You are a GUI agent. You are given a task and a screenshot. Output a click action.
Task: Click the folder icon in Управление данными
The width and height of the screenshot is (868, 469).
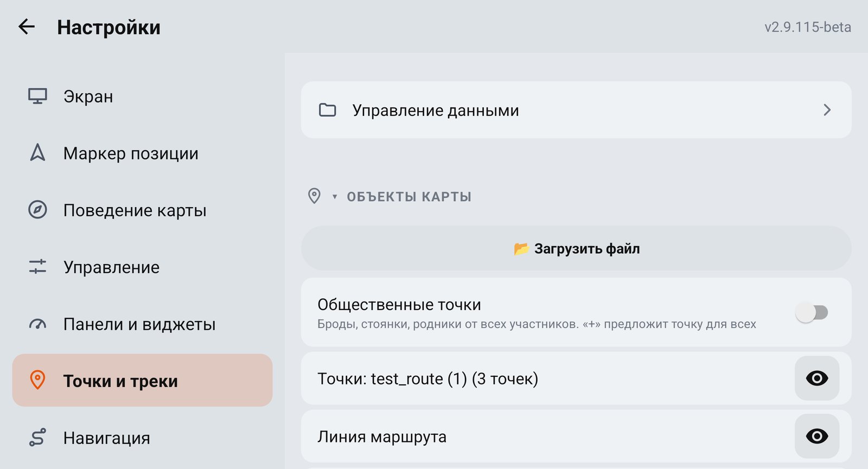[327, 110]
